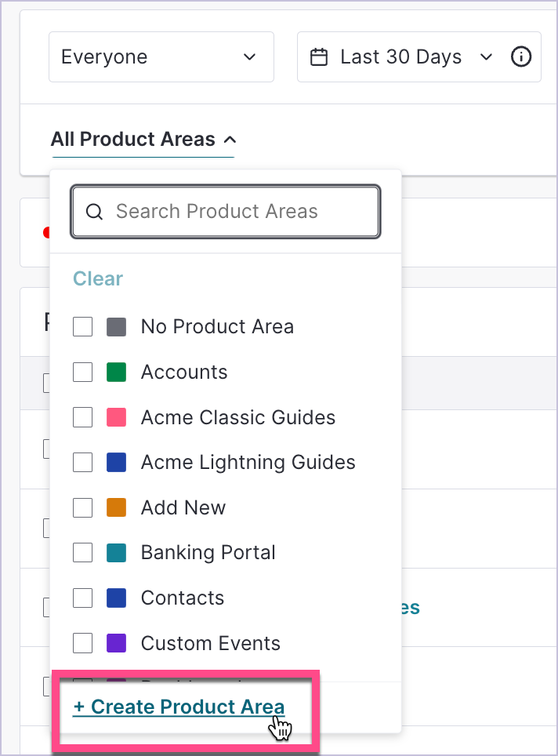Click the pink square icon for Acme Classic Guides
The width and height of the screenshot is (558, 756).
pyautogui.click(x=118, y=417)
